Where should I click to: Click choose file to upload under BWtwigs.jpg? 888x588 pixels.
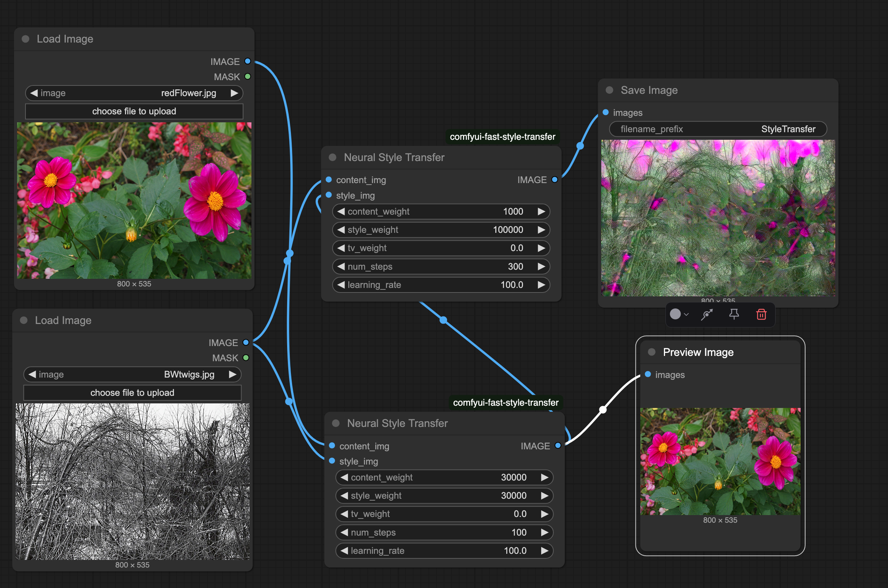(x=132, y=393)
